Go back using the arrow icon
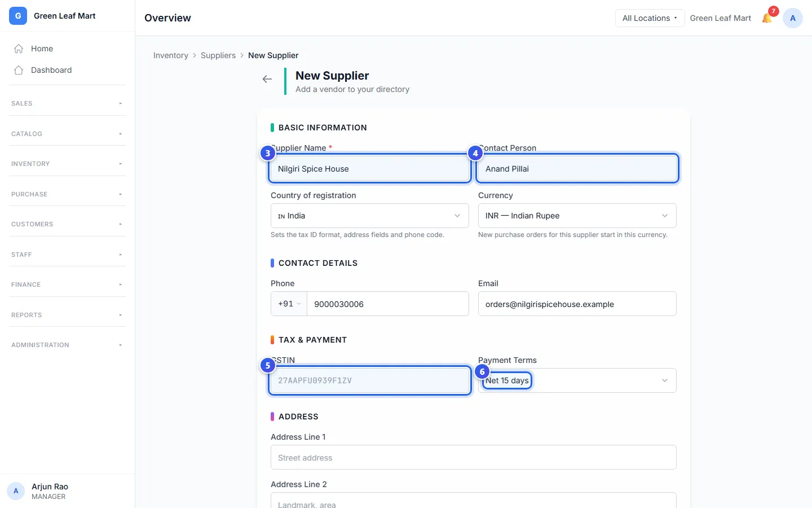The image size is (812, 508). pyautogui.click(x=267, y=79)
